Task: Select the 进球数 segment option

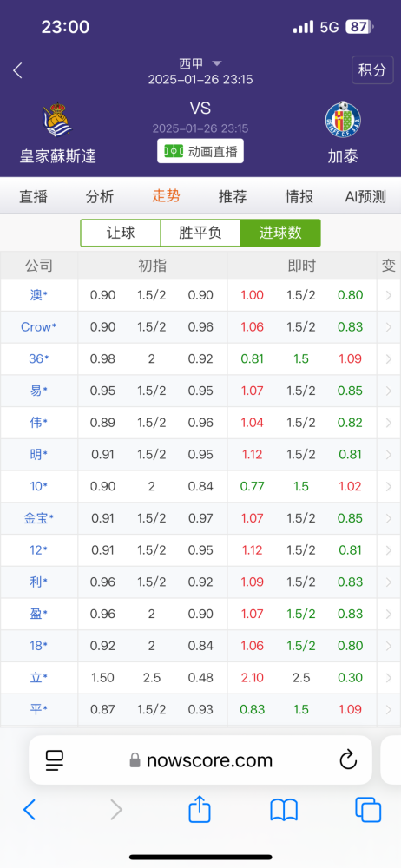Action: (x=280, y=233)
